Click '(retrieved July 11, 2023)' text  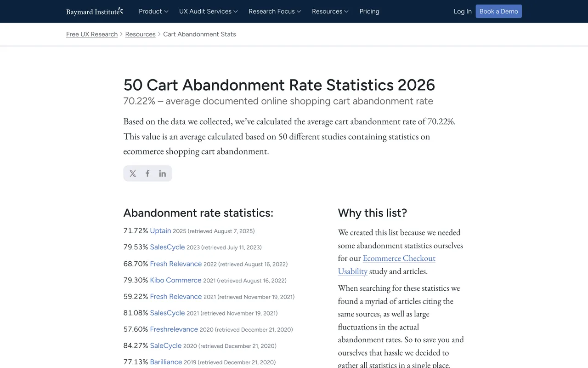point(232,247)
